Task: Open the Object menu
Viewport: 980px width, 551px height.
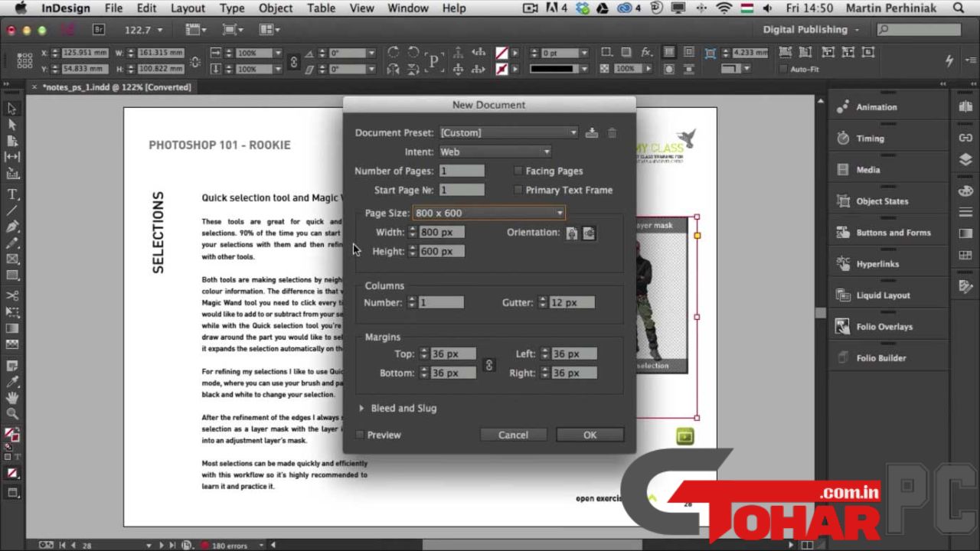Action: coord(276,8)
